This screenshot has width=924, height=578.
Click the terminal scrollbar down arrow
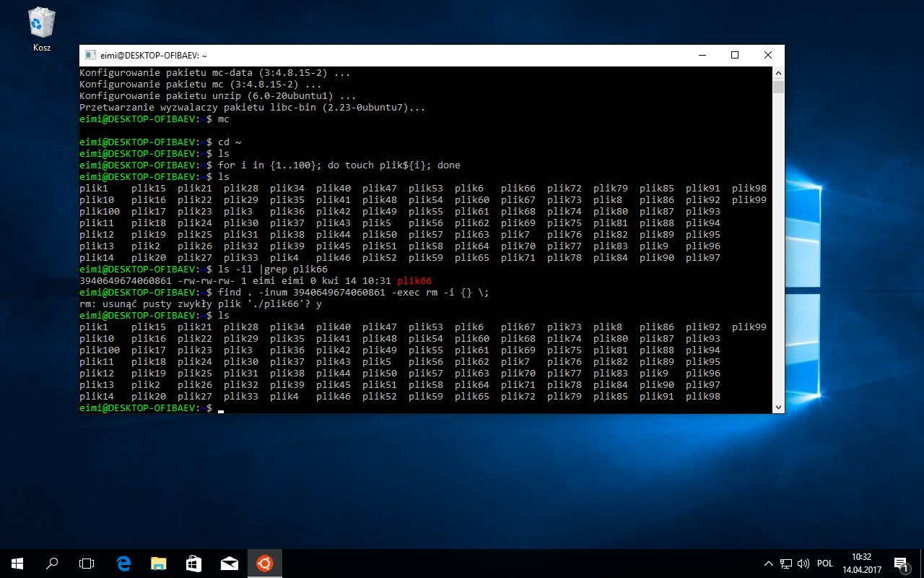(x=778, y=407)
